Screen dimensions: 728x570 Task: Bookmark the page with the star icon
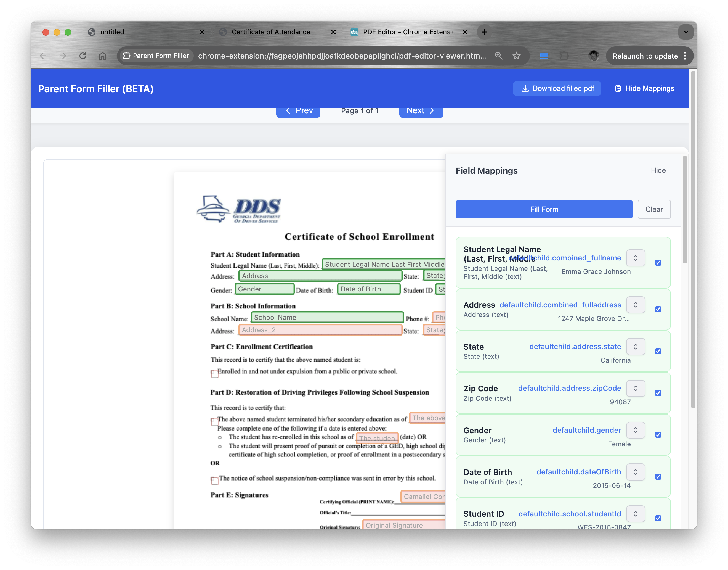pos(517,56)
